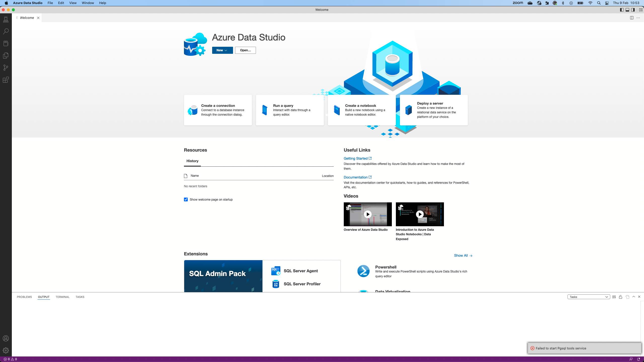Maximize the panel using the chevron
644x362 pixels.
[634, 297]
